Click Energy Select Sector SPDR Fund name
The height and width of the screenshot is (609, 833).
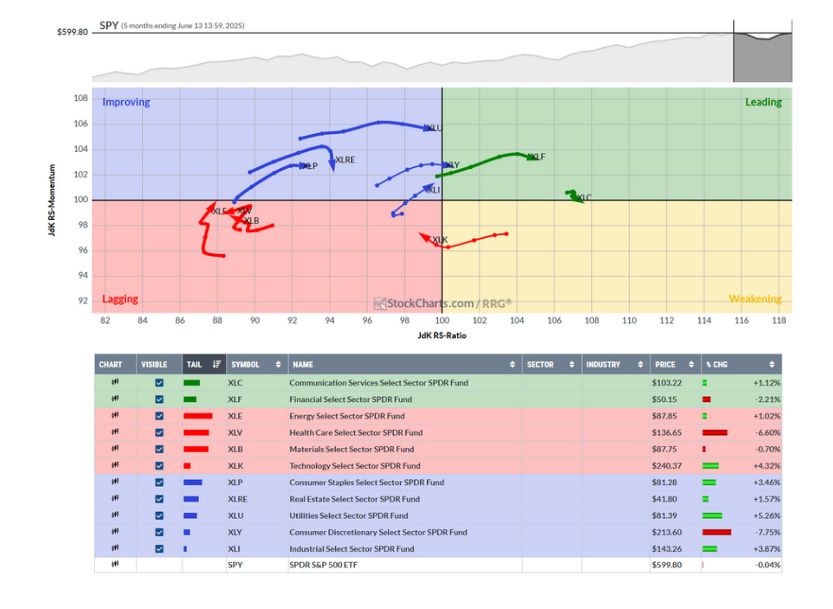(347, 416)
